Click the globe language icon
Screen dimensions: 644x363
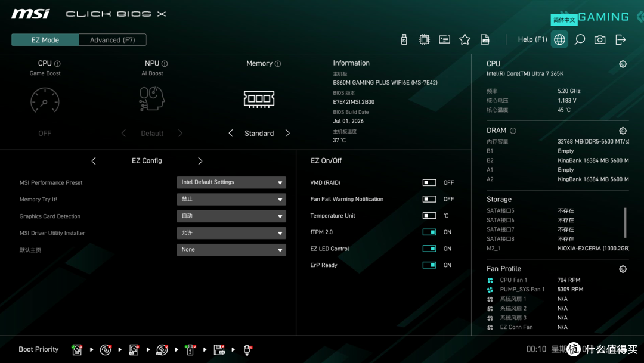pyautogui.click(x=559, y=39)
